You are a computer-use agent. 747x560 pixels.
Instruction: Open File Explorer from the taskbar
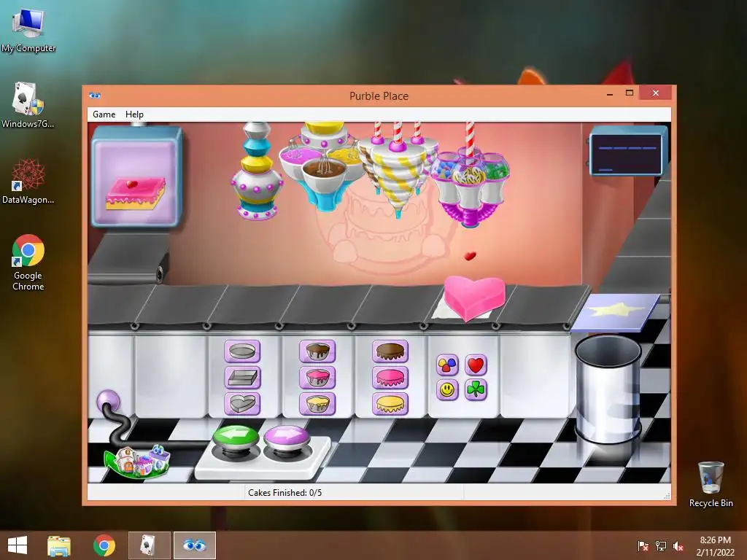point(59,545)
